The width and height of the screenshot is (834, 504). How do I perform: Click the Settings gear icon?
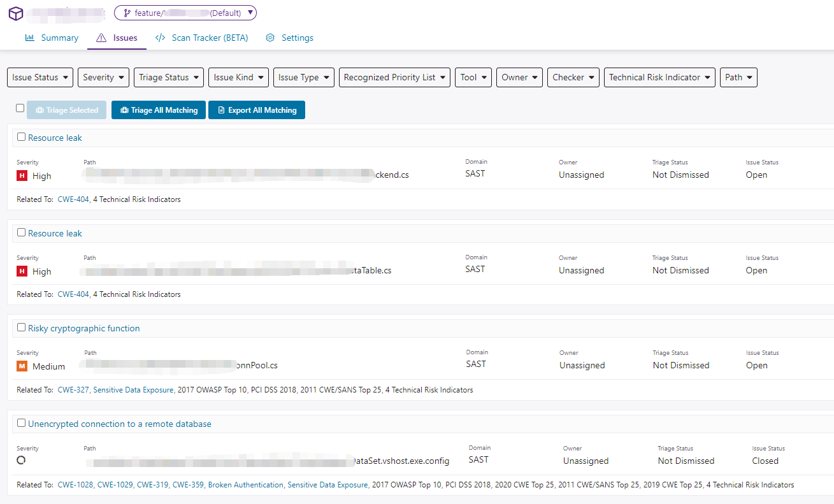point(270,38)
